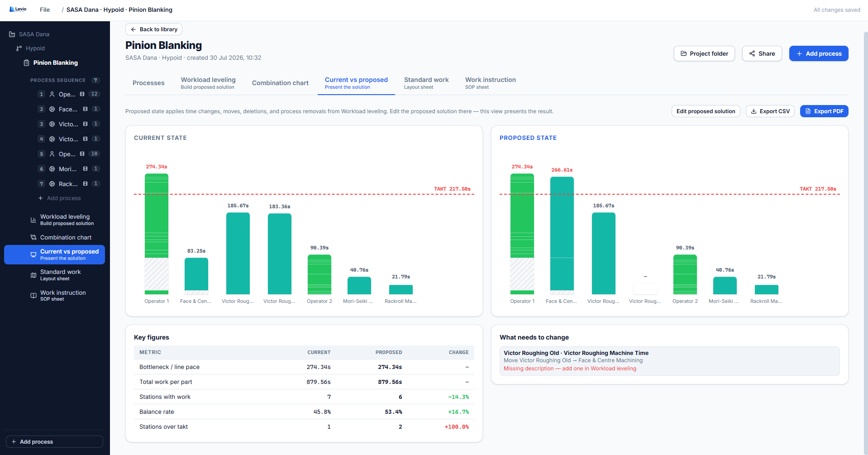Click Add process at the sidebar bottom
The width and height of the screenshot is (868, 455).
pyautogui.click(x=54, y=442)
